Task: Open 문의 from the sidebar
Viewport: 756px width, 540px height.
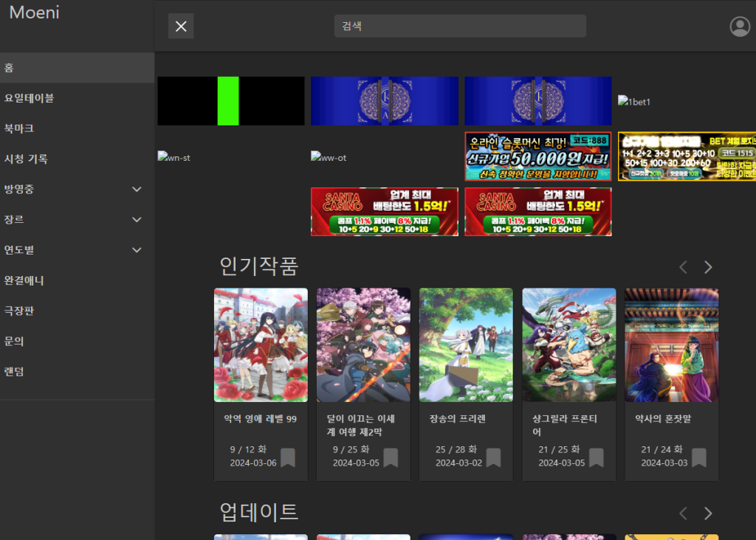Action: 77,341
